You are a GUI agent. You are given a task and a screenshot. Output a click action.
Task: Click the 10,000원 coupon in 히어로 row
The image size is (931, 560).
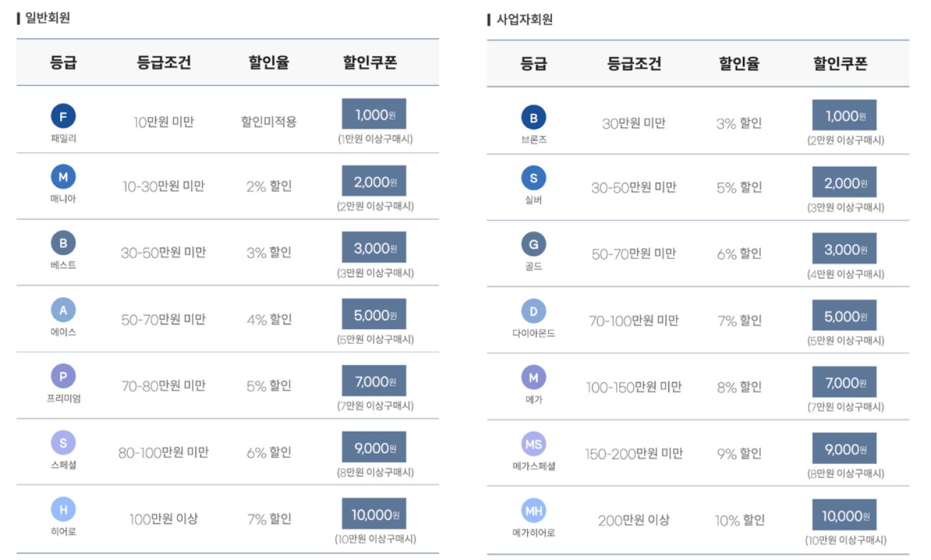click(374, 514)
